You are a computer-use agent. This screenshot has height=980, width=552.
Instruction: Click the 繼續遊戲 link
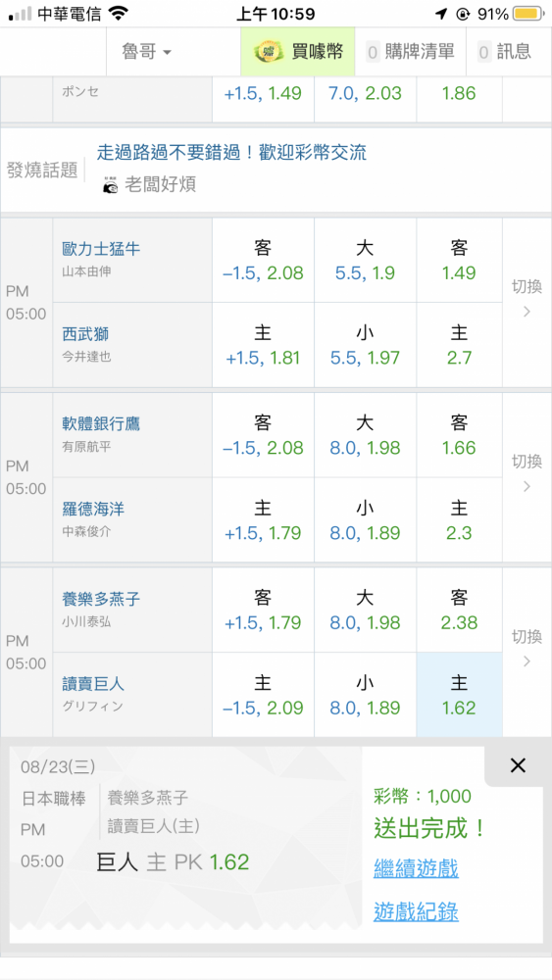coord(416,868)
